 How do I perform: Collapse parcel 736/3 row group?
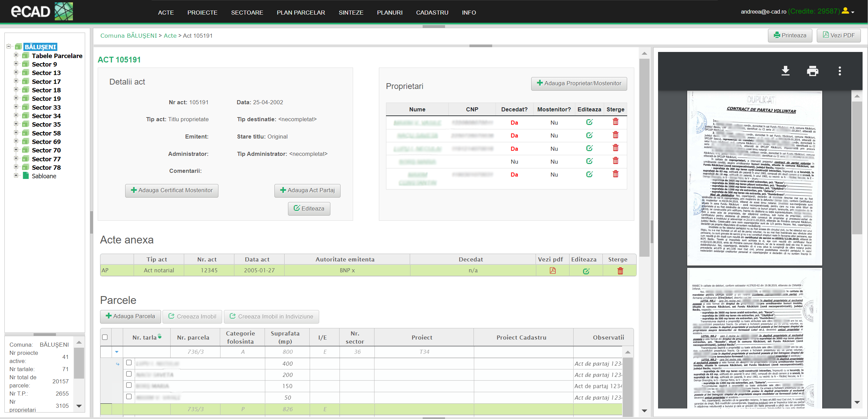tap(117, 352)
